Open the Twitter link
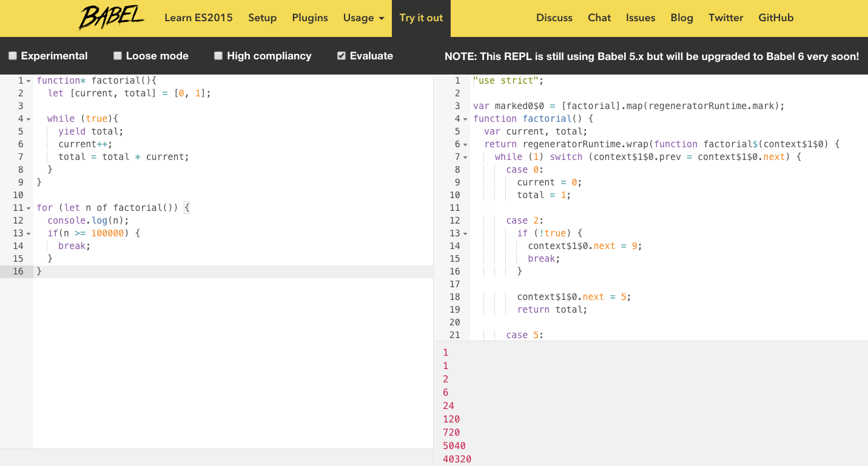Screen dimensions: 868x466 (725, 18)
